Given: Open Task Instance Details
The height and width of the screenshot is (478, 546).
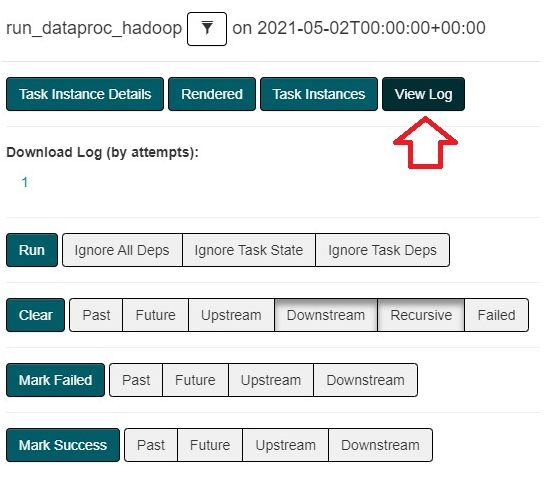Looking at the screenshot, I should click(x=85, y=94).
